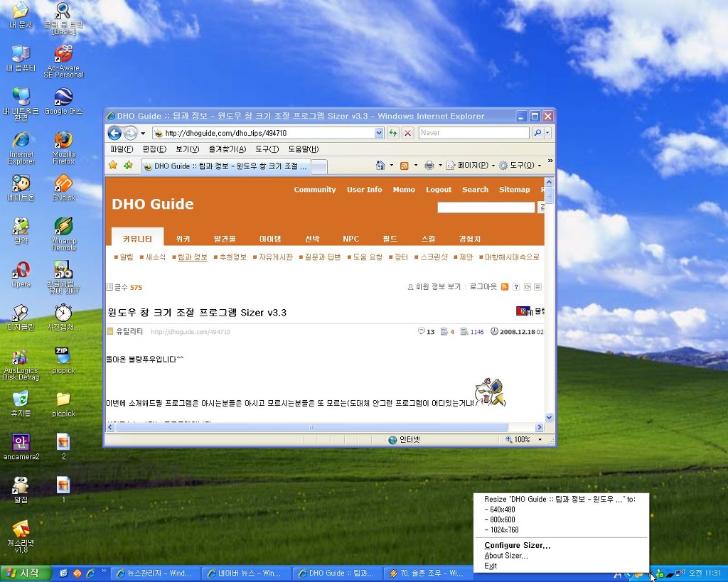Click the Logout header link
The image size is (728, 582).
(439, 189)
